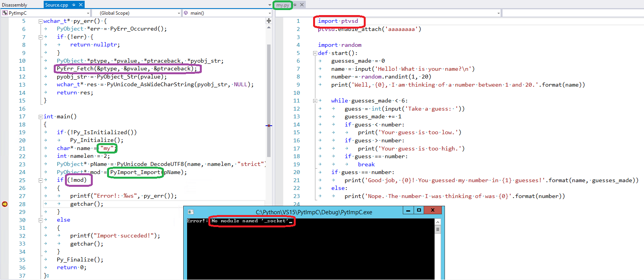644x280 pixels.
Task: Open the Global Scope dropdown
Action: [x=179, y=13]
